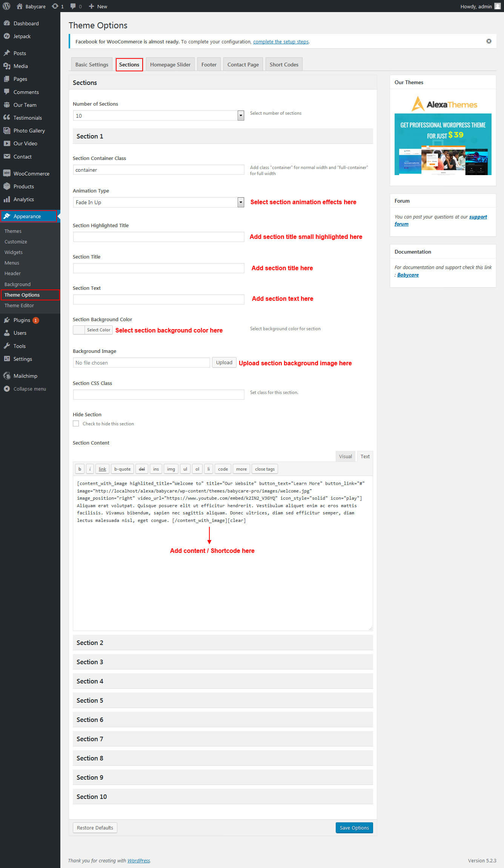The width and height of the screenshot is (504, 868).
Task: Click the Babycare home icon
Action: [x=20, y=6]
